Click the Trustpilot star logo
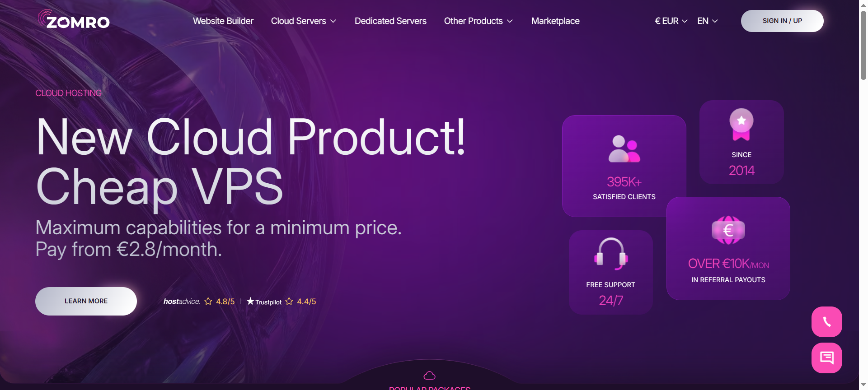The width and height of the screenshot is (868, 390). [x=250, y=301]
